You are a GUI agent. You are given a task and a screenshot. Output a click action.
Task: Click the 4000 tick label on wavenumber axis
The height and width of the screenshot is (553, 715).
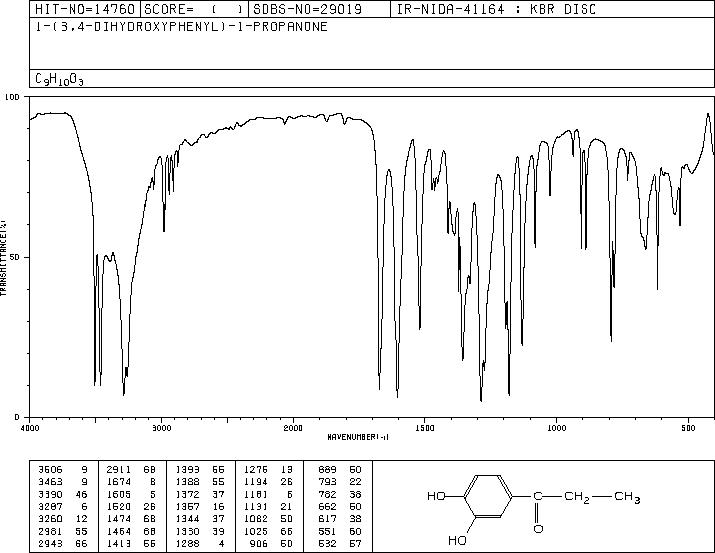pos(30,428)
